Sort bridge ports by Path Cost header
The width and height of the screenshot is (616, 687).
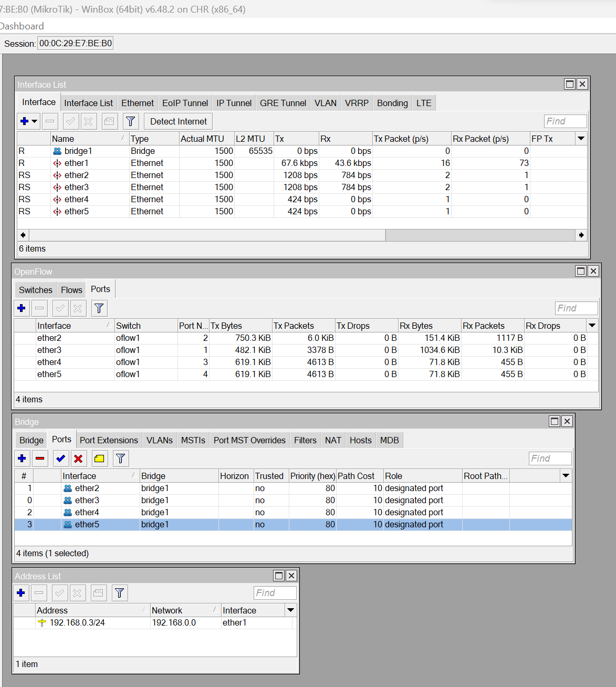coord(360,476)
